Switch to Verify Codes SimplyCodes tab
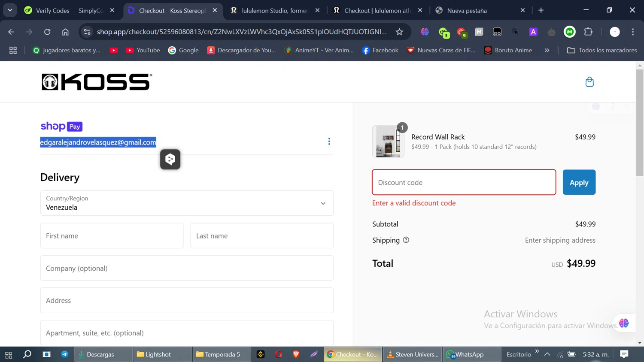The width and height of the screenshot is (644, 362). [70, 10]
